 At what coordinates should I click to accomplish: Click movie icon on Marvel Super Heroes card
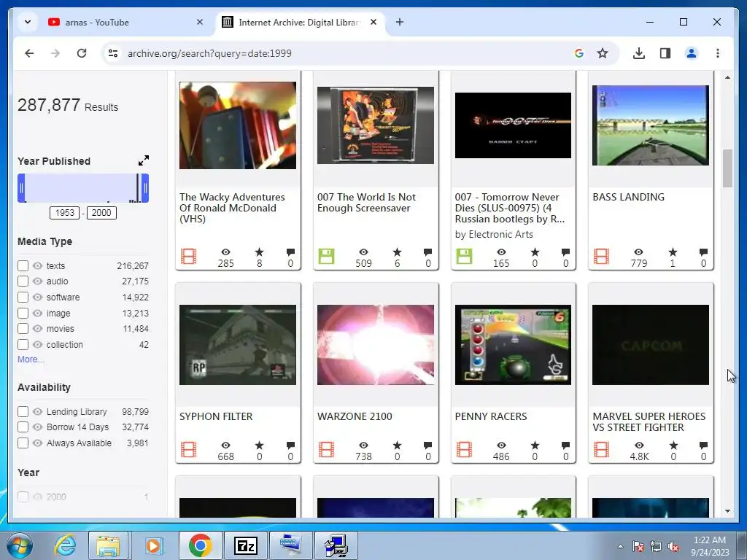pyautogui.click(x=601, y=449)
